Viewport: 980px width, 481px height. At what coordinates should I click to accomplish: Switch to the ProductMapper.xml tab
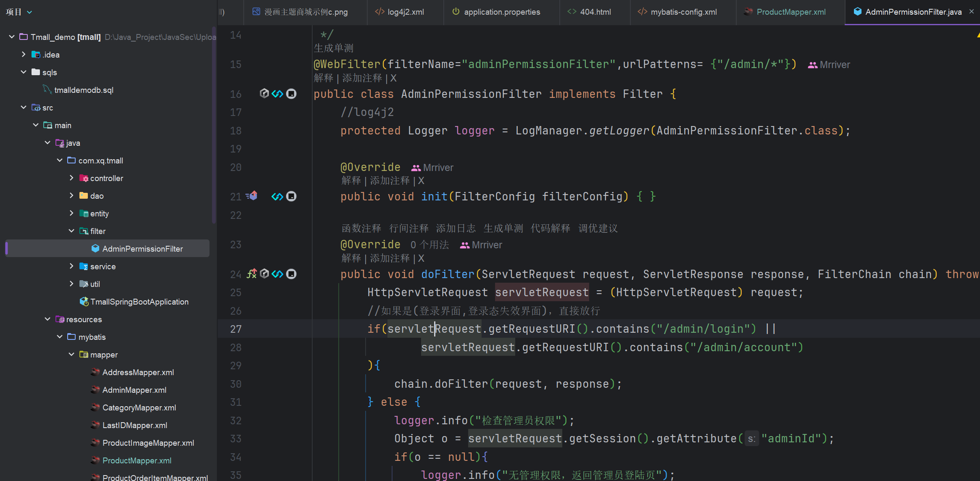790,12
